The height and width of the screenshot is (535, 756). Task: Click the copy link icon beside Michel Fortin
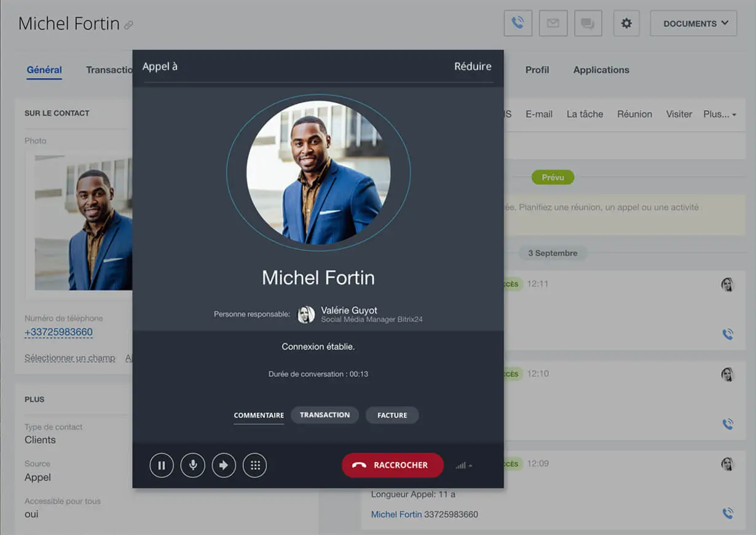(128, 25)
